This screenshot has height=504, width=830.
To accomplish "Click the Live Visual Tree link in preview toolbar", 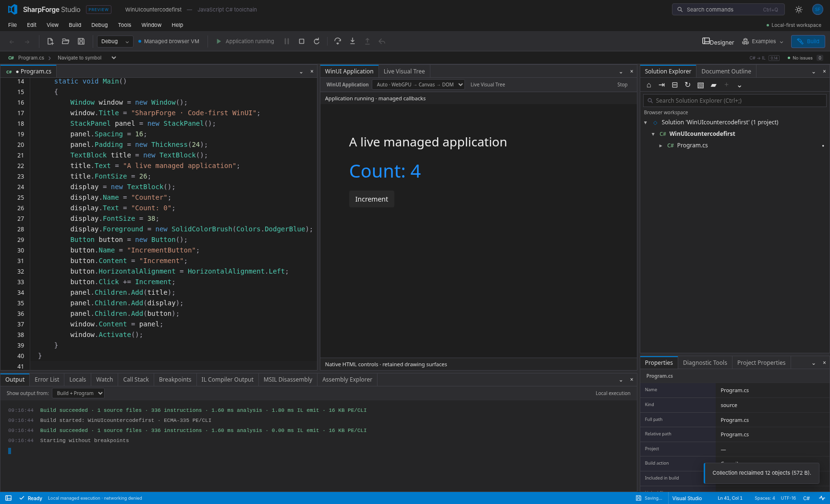I will tap(488, 84).
